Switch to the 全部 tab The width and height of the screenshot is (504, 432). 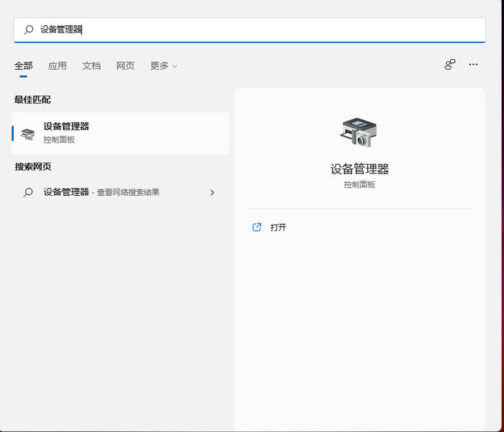(x=23, y=66)
